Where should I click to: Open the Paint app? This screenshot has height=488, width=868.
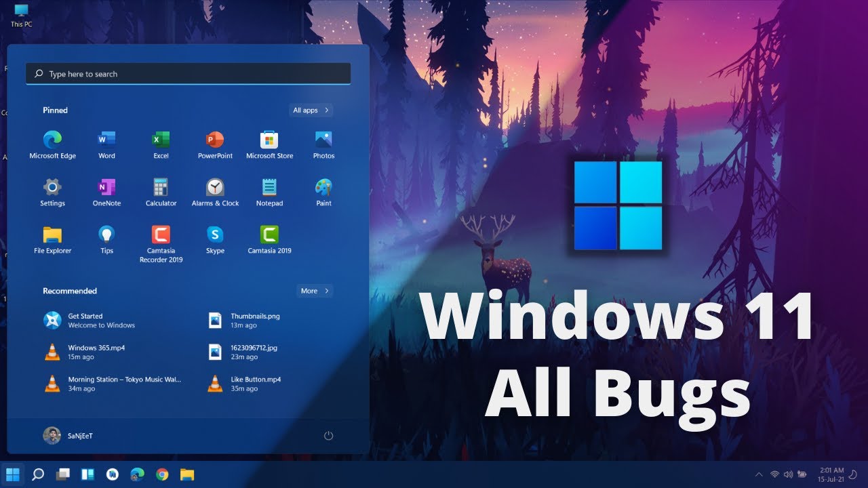[323, 192]
